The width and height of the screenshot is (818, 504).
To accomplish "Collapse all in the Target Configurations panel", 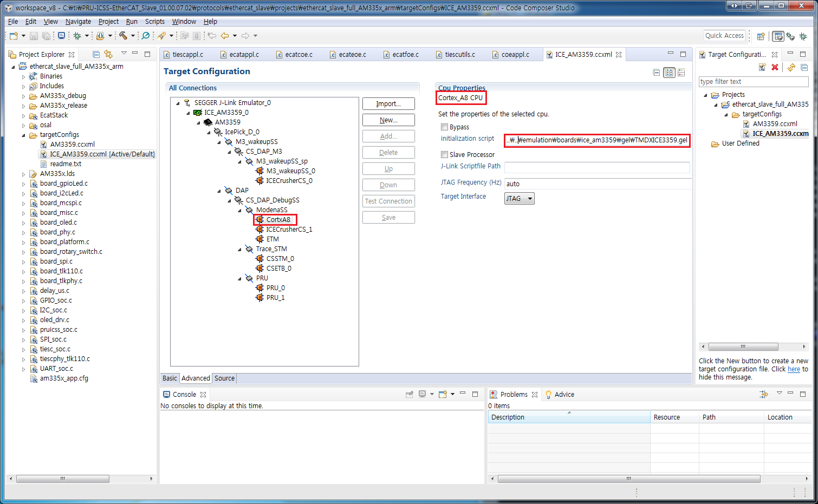I will point(804,68).
